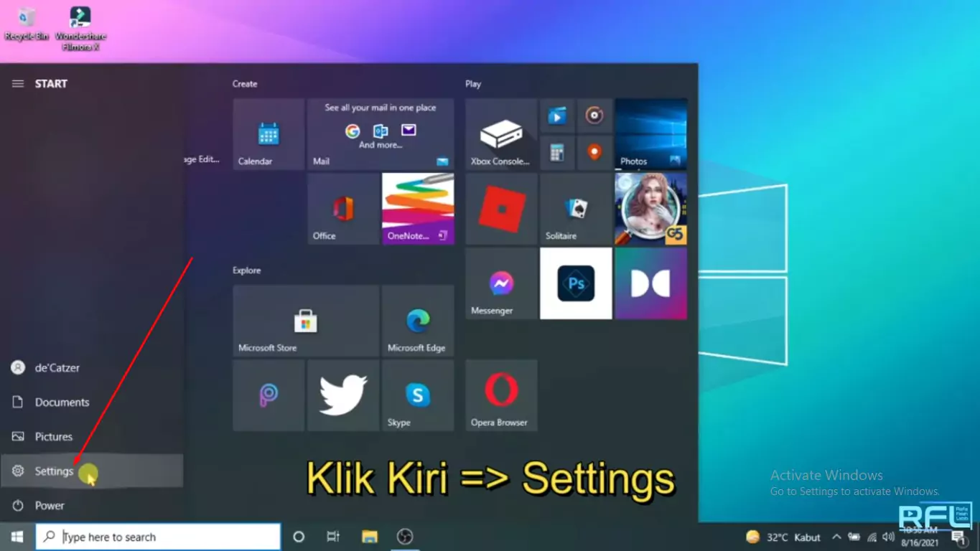
Task: Open the de'Catzer user account menu
Action: [x=92, y=368]
